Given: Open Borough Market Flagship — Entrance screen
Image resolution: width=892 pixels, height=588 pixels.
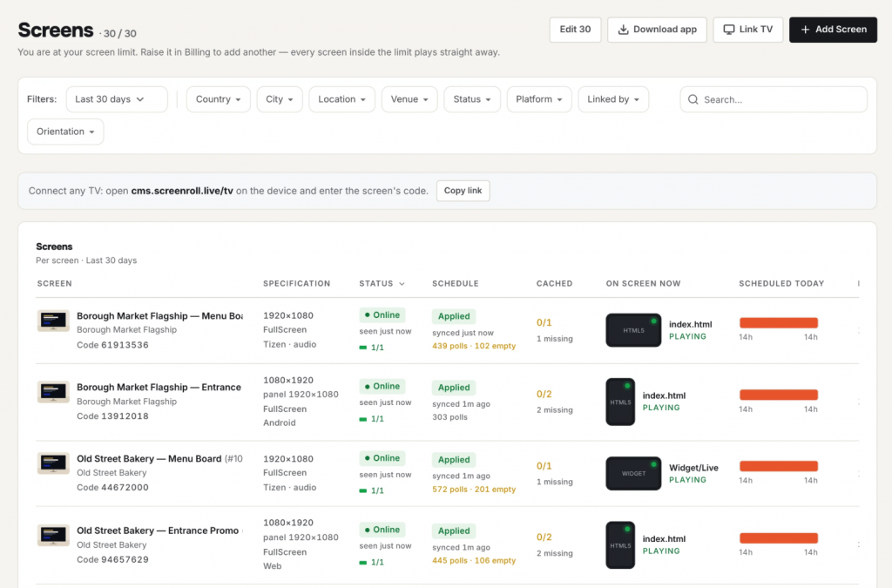Looking at the screenshot, I should (x=159, y=387).
